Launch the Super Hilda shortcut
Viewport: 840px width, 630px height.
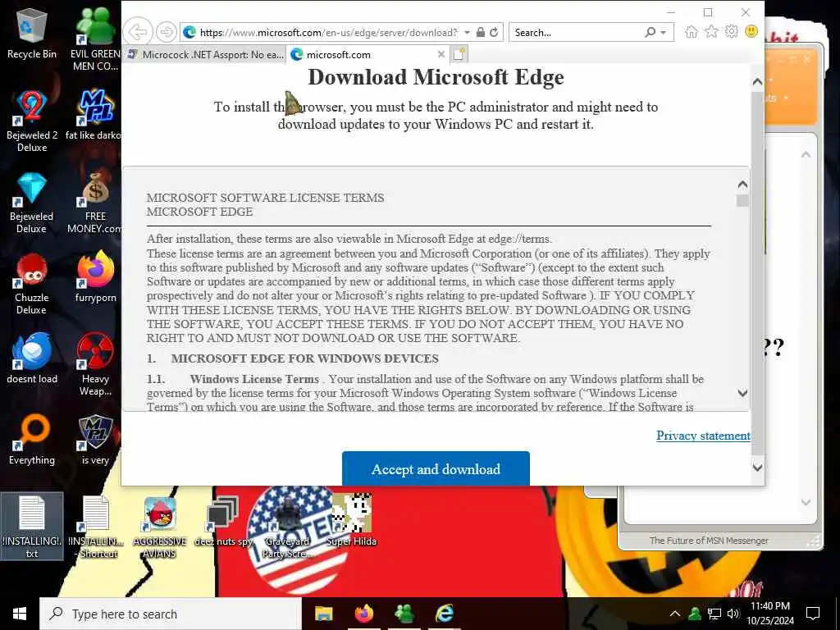[351, 521]
